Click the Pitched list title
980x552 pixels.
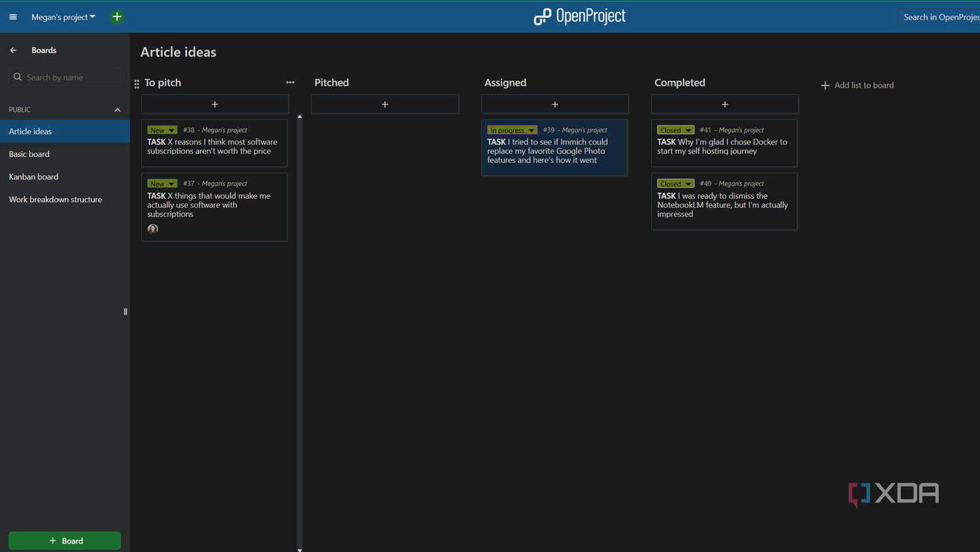tap(331, 83)
